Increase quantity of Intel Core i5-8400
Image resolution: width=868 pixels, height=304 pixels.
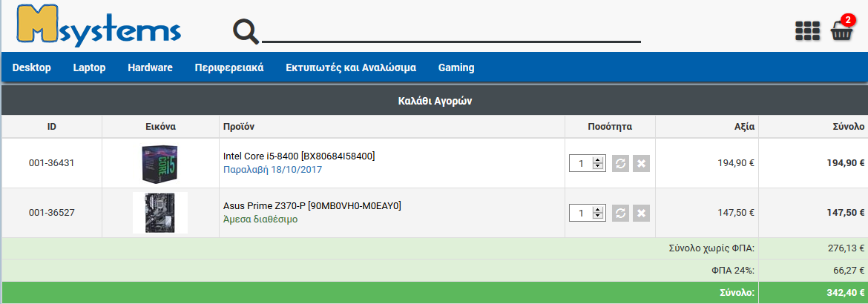(597, 159)
